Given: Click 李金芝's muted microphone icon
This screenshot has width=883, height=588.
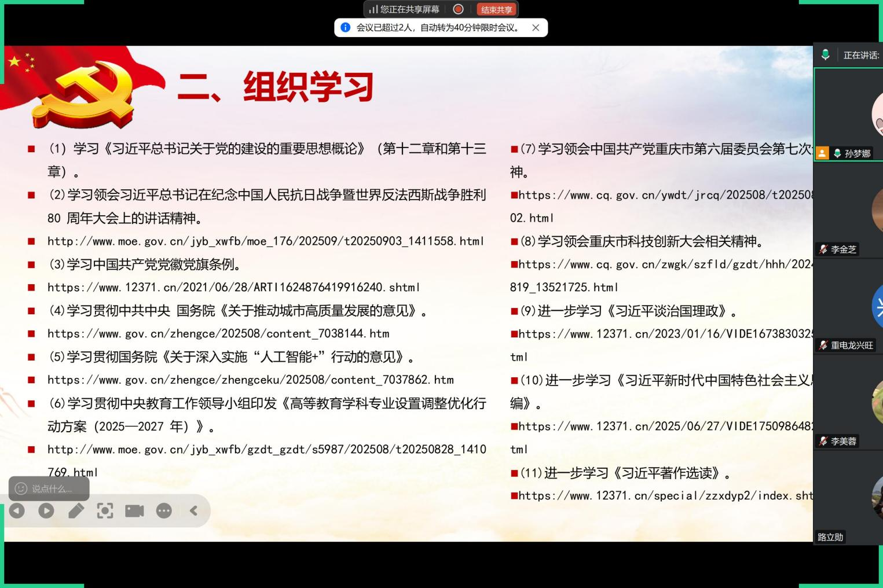Looking at the screenshot, I should pyautogui.click(x=823, y=249).
